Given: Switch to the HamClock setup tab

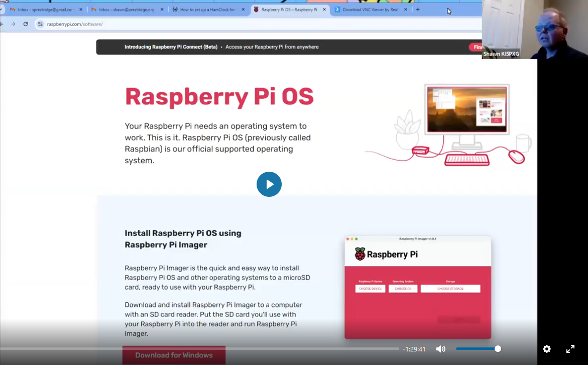Looking at the screenshot, I should pyautogui.click(x=208, y=10).
